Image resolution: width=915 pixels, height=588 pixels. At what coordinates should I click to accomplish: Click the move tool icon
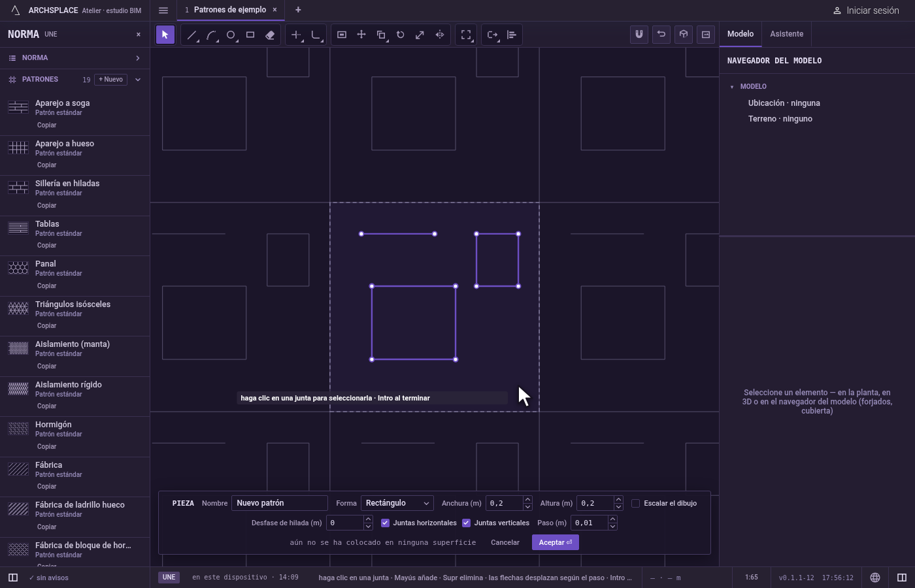point(361,35)
